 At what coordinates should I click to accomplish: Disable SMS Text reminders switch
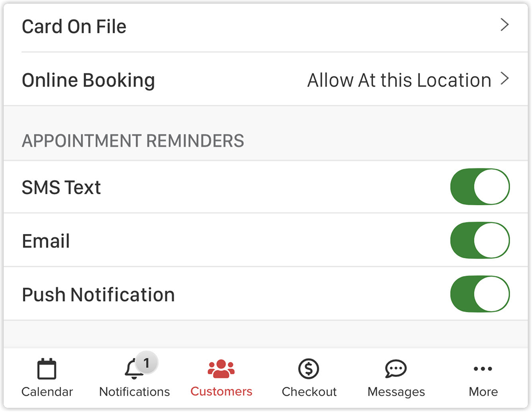coord(480,187)
